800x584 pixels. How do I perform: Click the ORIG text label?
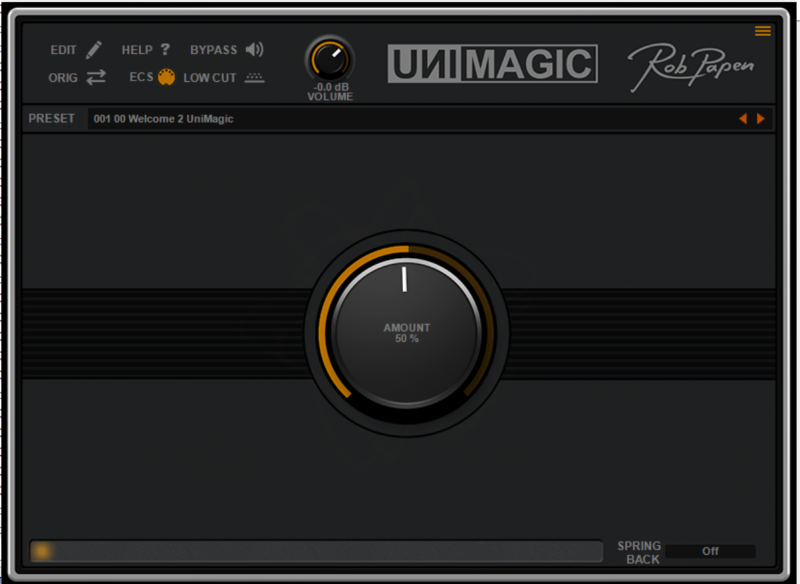click(63, 78)
